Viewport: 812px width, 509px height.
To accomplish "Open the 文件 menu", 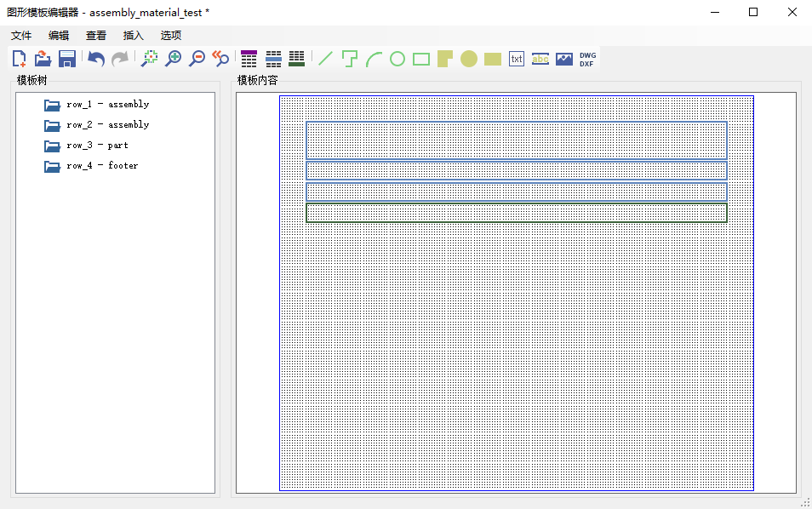I will pyautogui.click(x=21, y=35).
